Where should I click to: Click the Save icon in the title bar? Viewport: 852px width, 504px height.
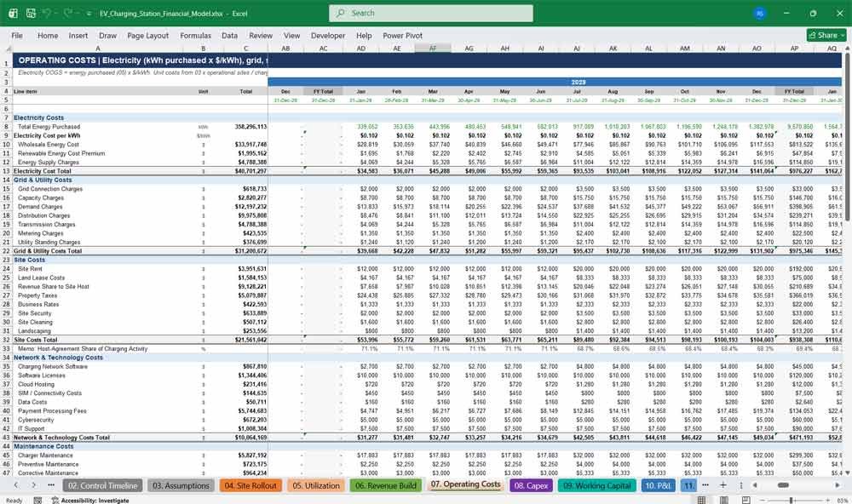click(31, 13)
